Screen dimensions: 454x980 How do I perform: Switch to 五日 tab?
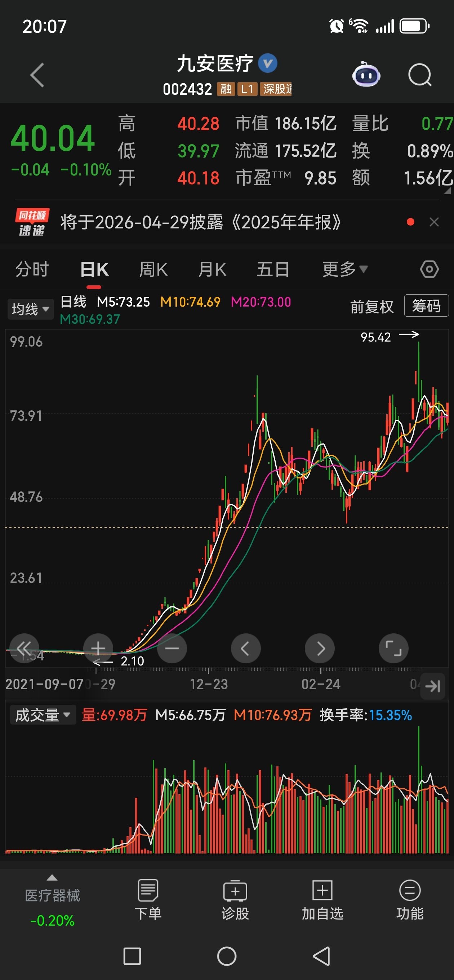point(273,269)
